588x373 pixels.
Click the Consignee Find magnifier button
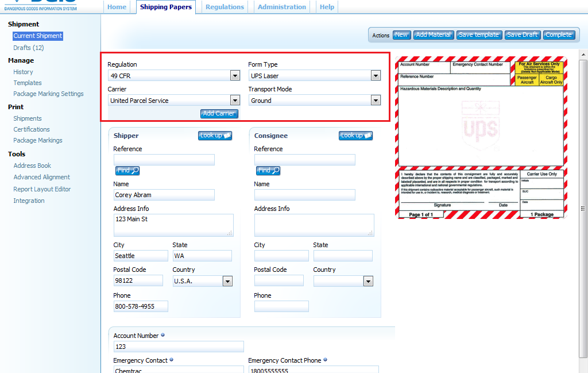tap(268, 171)
